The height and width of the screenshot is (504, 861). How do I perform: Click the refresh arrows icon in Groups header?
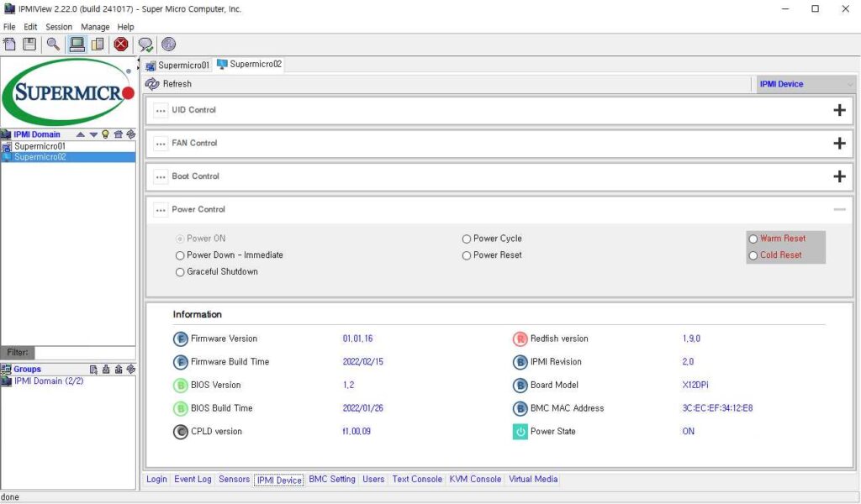(x=130, y=370)
